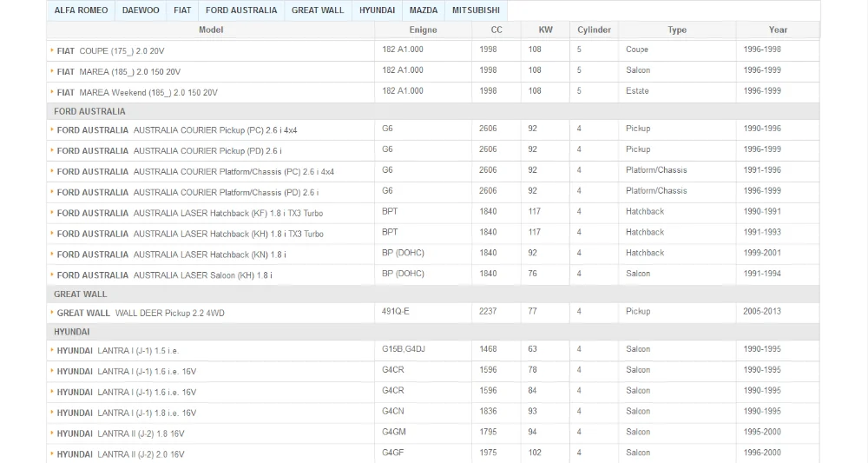The height and width of the screenshot is (463, 868).
Task: Click orange arrow beside FIAT MAREA Weekend
Action: click(x=52, y=92)
